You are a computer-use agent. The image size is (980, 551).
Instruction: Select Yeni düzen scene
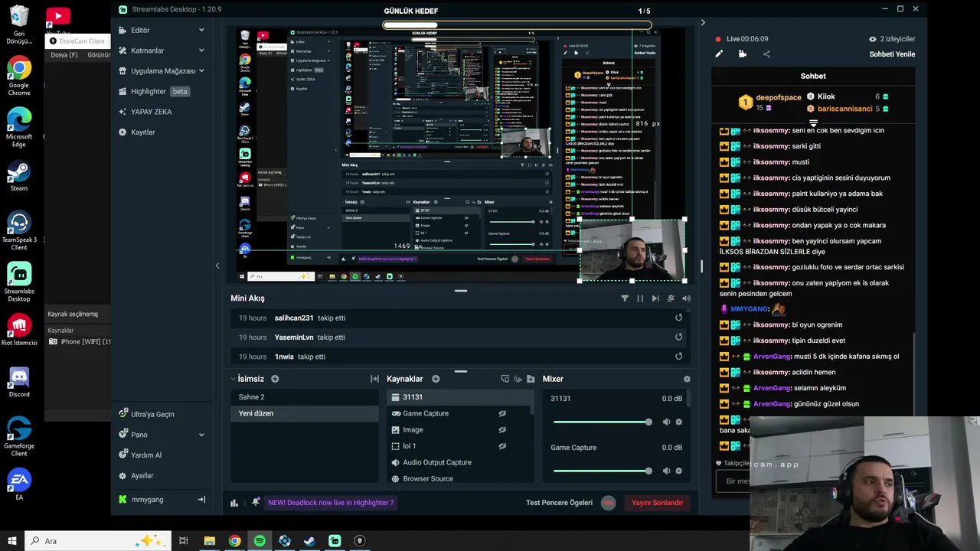tap(304, 413)
